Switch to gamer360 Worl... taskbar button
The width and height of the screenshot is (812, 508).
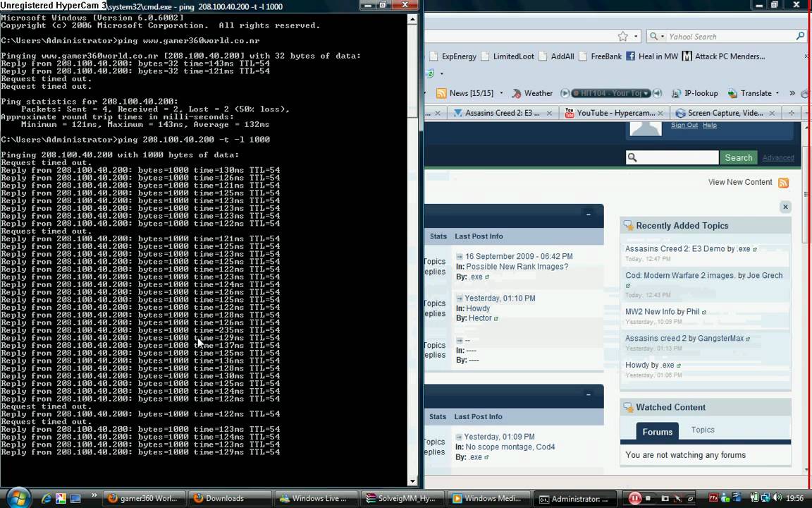coord(144,499)
